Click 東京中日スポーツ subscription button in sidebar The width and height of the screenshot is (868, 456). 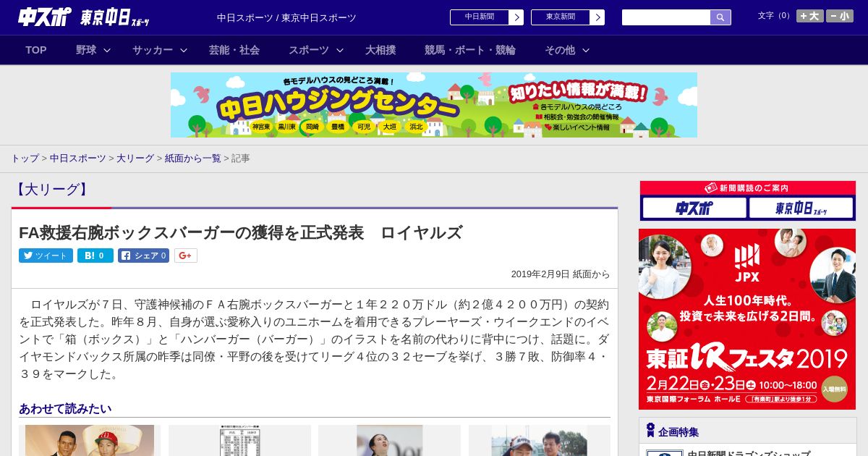pos(801,208)
